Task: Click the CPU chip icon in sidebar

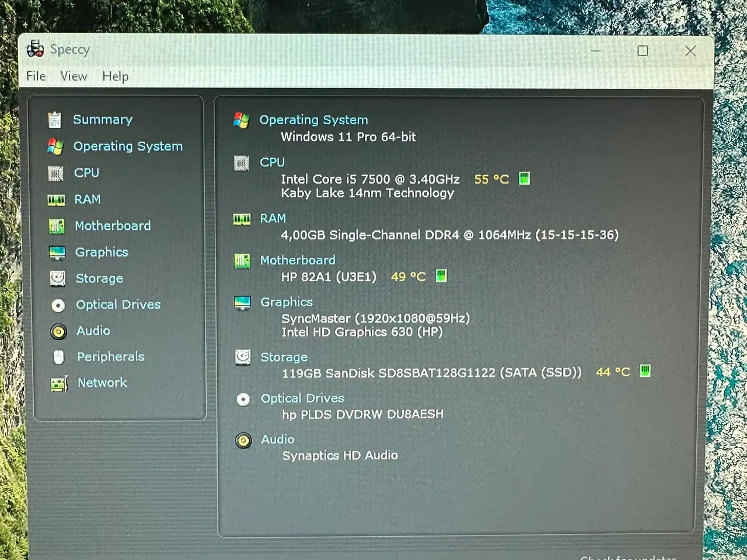Action: (55, 173)
